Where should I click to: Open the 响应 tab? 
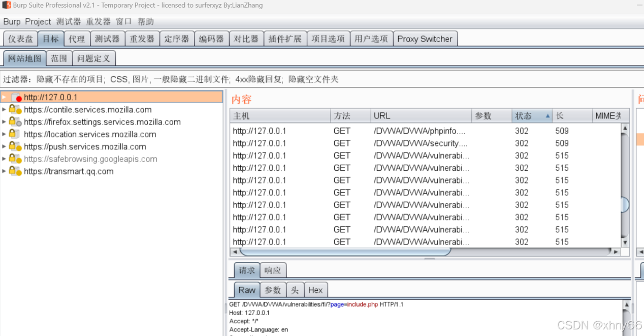[x=273, y=270]
